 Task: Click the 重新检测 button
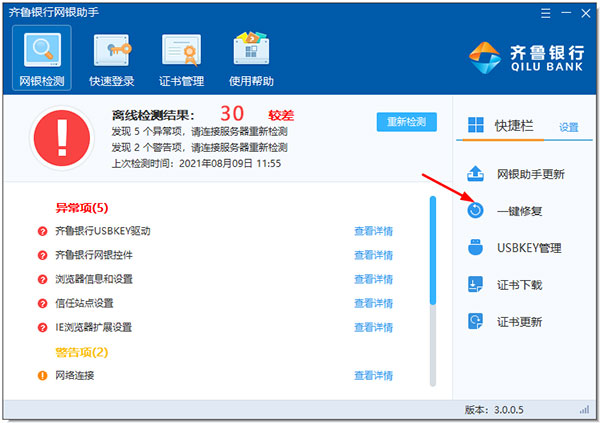(406, 122)
